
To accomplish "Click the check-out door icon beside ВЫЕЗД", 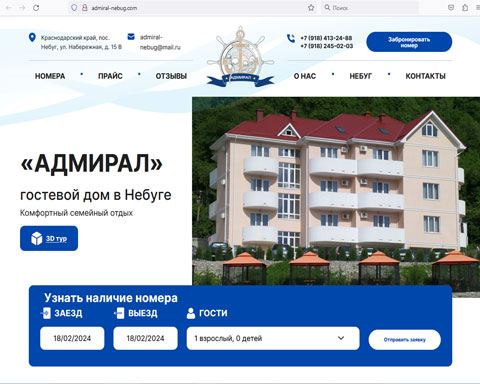I will pyautogui.click(x=119, y=313).
